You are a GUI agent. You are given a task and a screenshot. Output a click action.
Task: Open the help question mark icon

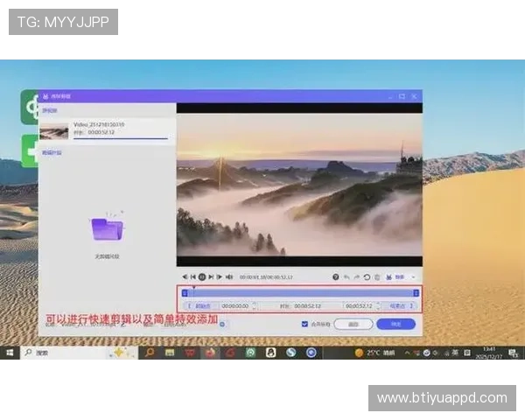[x=335, y=277]
